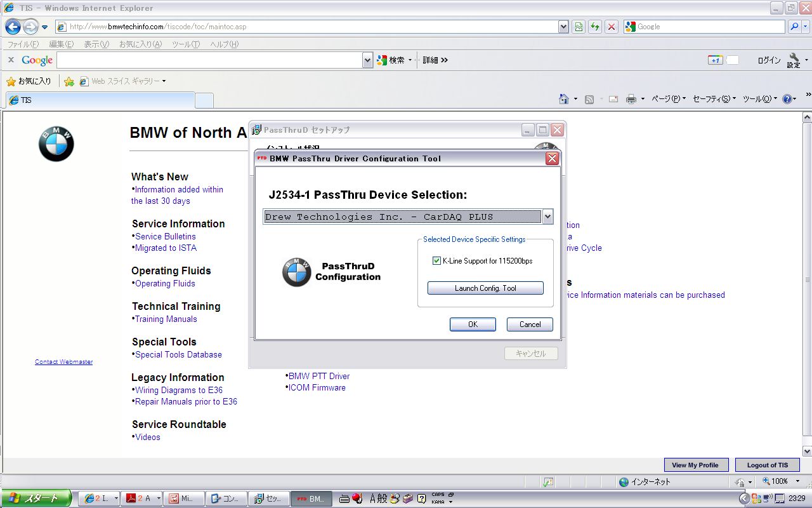Open the Special Tools Database link
The width and height of the screenshot is (812, 508).
click(178, 354)
